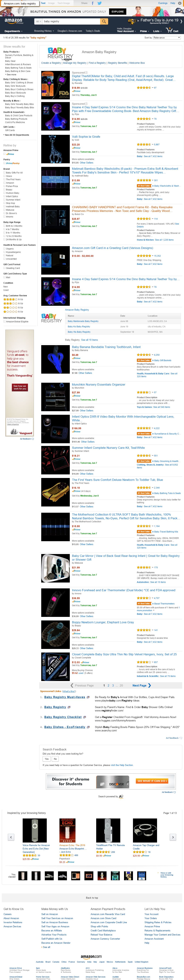Screen dimensions: 184x980
Task: Open the settings gear icon
Action: 180,3
